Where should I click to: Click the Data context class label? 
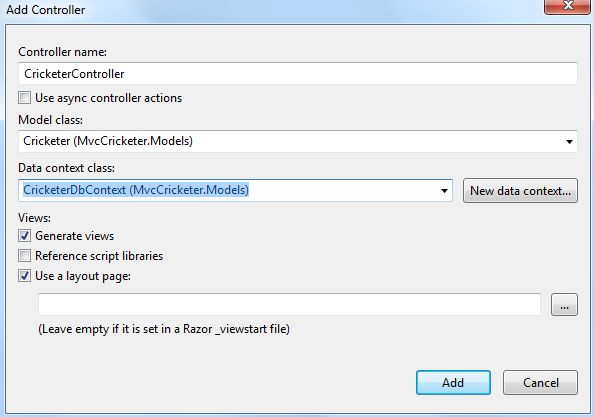[x=66, y=168]
